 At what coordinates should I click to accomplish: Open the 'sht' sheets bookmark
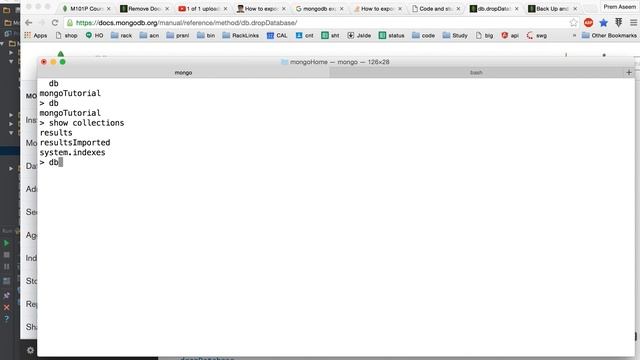point(330,36)
